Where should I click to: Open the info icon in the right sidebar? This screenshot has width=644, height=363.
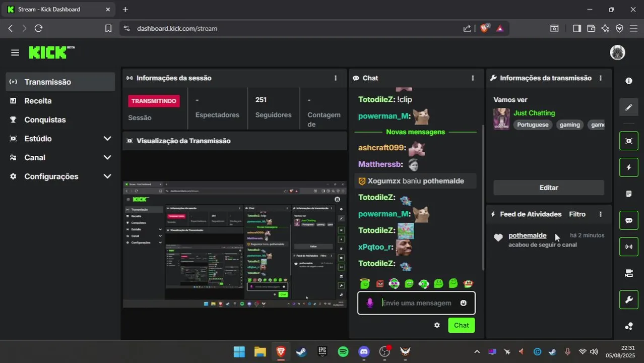629,81
